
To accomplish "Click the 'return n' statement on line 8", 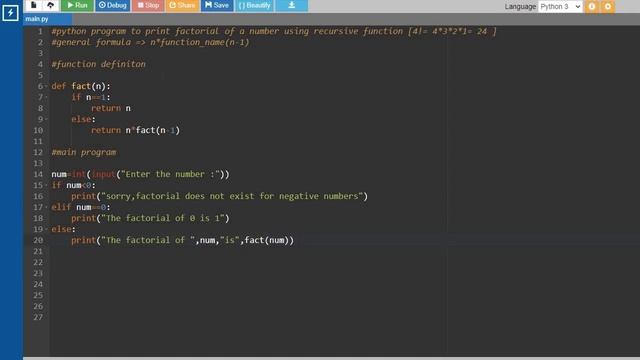I will point(111,108).
